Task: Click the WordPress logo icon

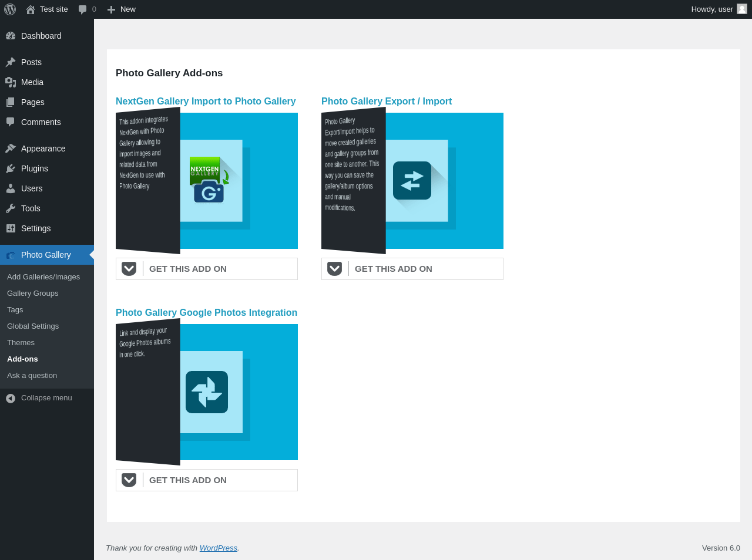Action: pyautogui.click(x=10, y=9)
